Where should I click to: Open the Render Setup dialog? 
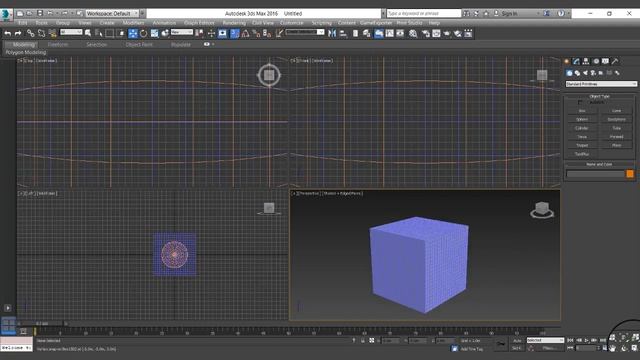click(425, 33)
